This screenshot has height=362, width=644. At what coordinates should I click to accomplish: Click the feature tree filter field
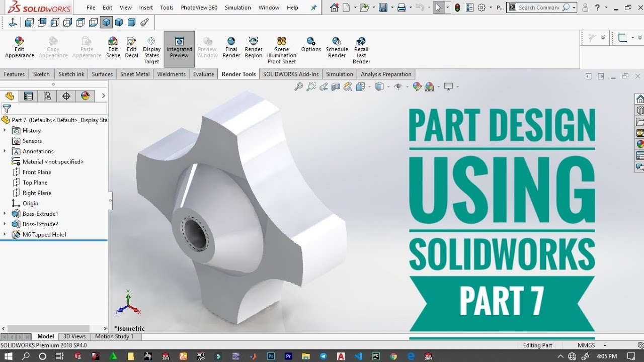(54, 109)
